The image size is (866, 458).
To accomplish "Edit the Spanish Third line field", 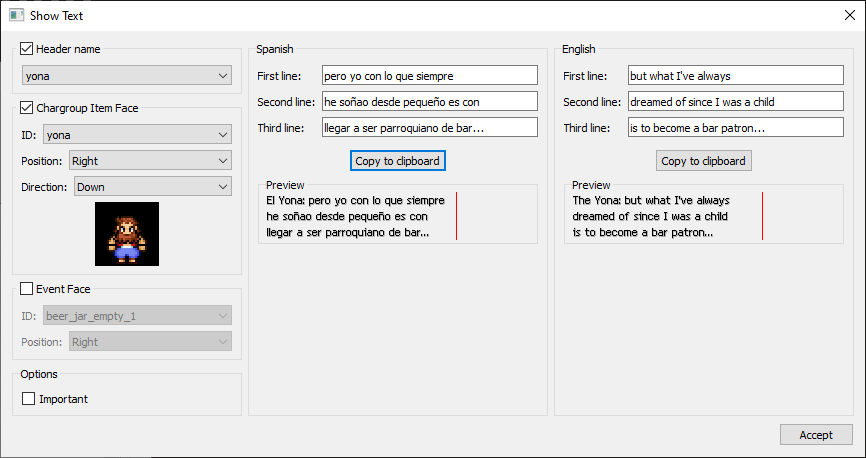I will pyautogui.click(x=429, y=128).
